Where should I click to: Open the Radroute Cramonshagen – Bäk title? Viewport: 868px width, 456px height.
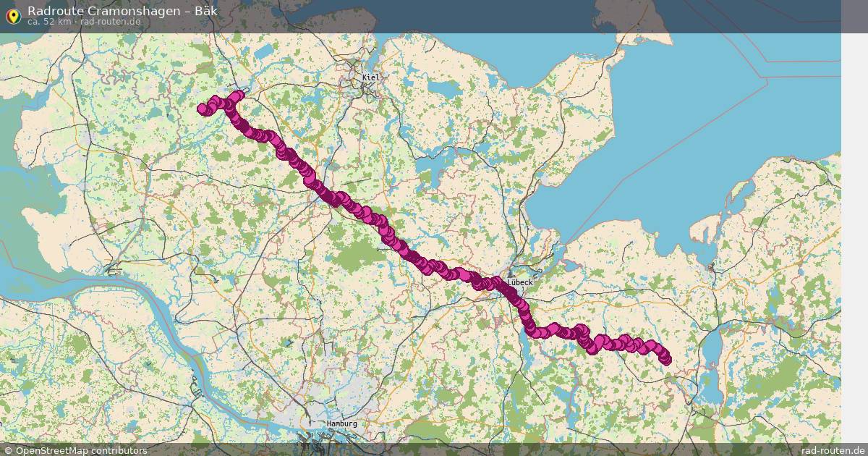pos(122,11)
